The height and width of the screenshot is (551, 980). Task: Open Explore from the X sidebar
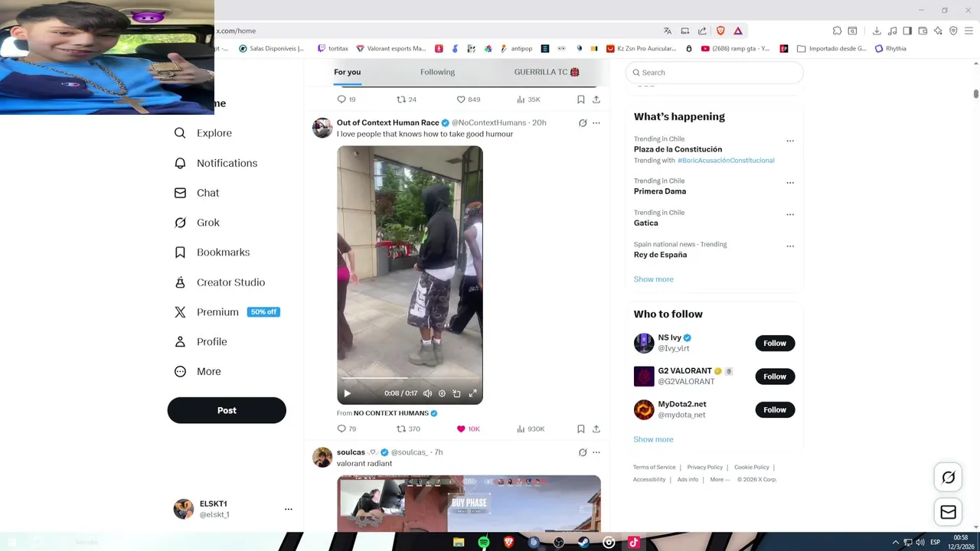203,133
